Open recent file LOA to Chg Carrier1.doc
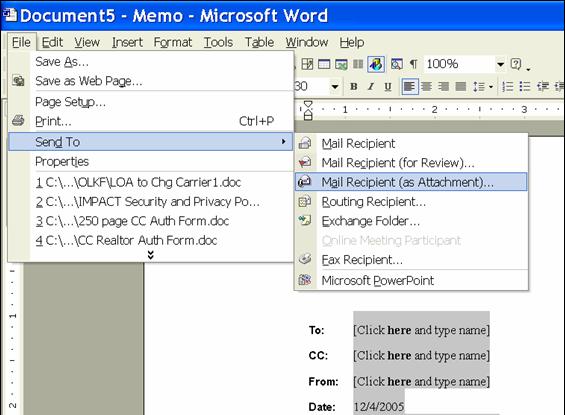565x415 pixels. (x=151, y=182)
